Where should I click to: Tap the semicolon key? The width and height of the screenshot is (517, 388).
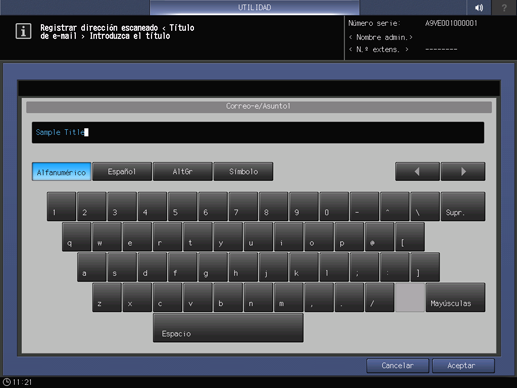pos(365,267)
